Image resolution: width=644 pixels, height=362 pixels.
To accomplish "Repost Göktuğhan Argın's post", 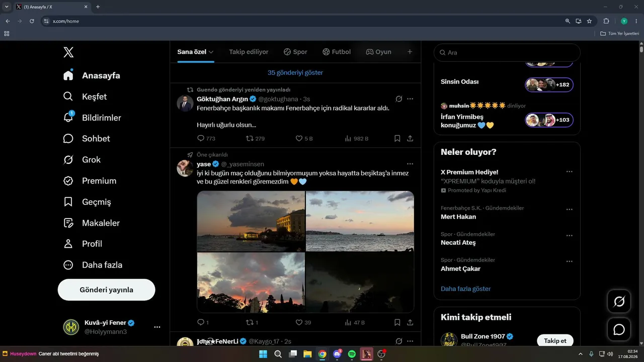I will click(255, 138).
